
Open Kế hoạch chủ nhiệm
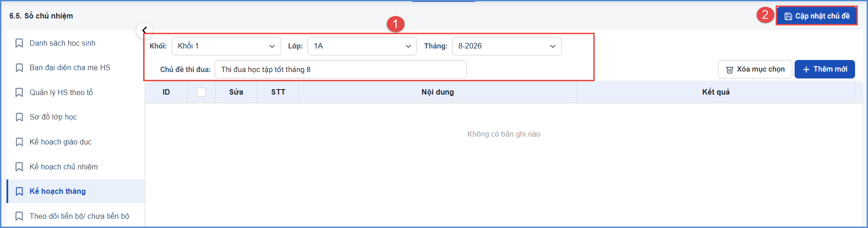(76, 167)
